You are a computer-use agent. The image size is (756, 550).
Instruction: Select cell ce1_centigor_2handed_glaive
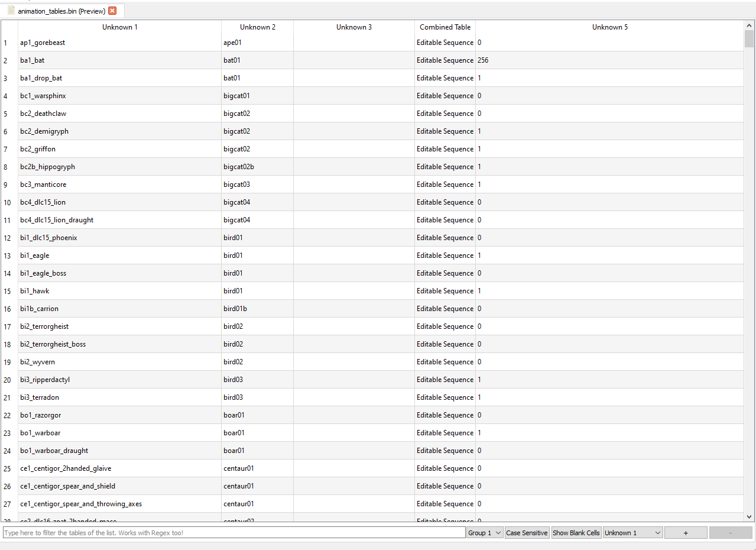[x=120, y=468]
